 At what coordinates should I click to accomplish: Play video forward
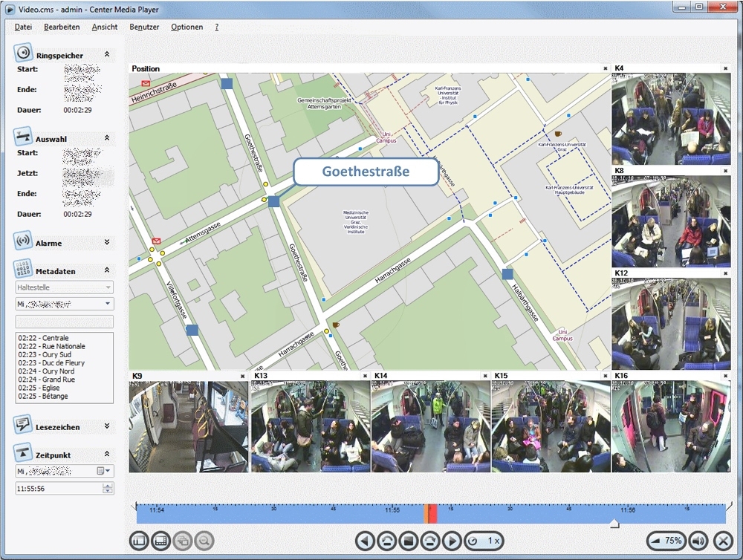452,541
